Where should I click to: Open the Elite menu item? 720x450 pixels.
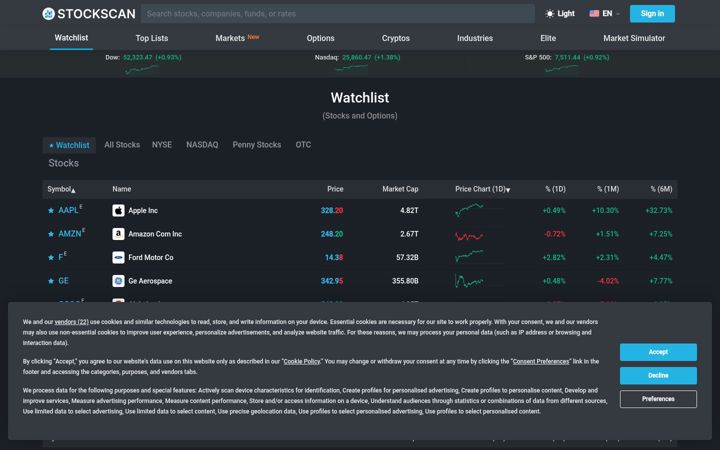coord(548,39)
